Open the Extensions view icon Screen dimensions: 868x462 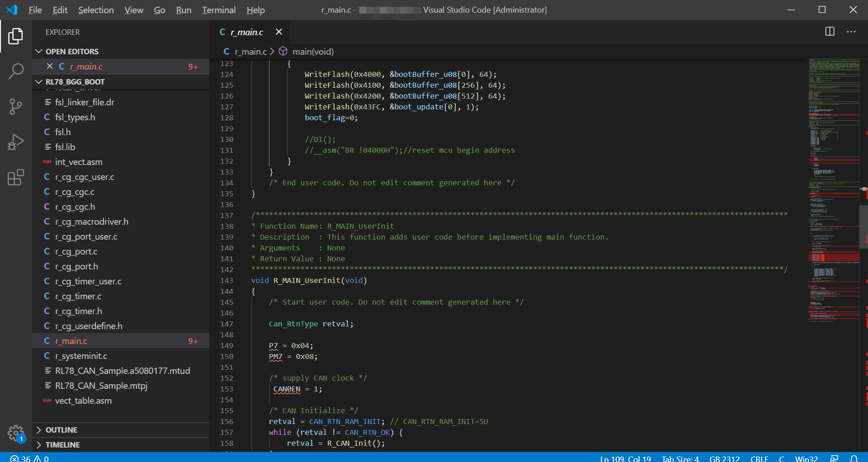tap(16, 177)
